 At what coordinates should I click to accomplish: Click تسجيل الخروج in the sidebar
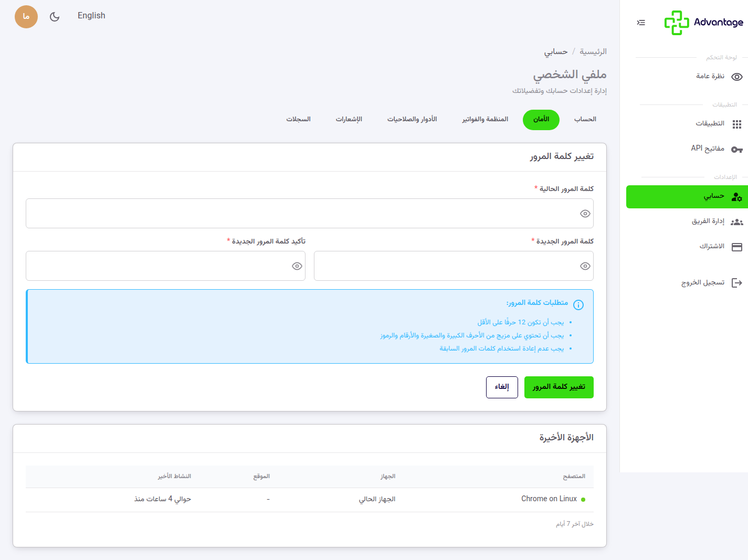pyautogui.click(x=687, y=283)
